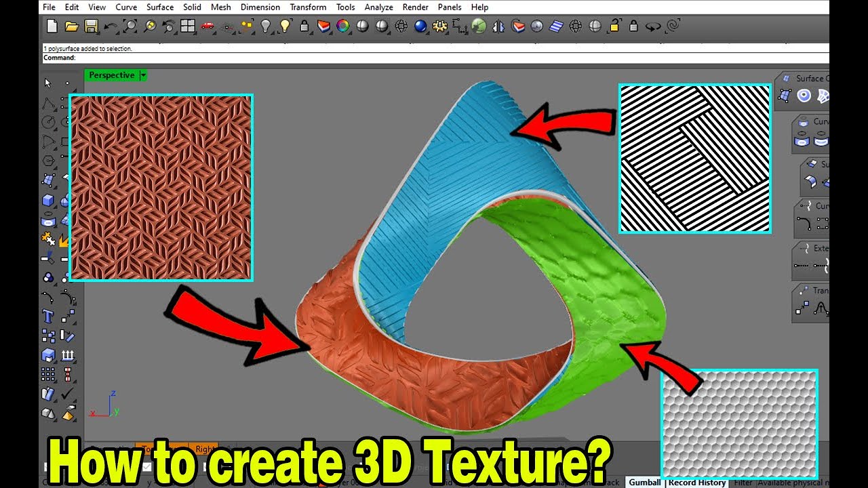Viewport: 868px width, 488px height.
Task: Toggle the Filter pane in status bar
Action: pyautogui.click(x=743, y=483)
